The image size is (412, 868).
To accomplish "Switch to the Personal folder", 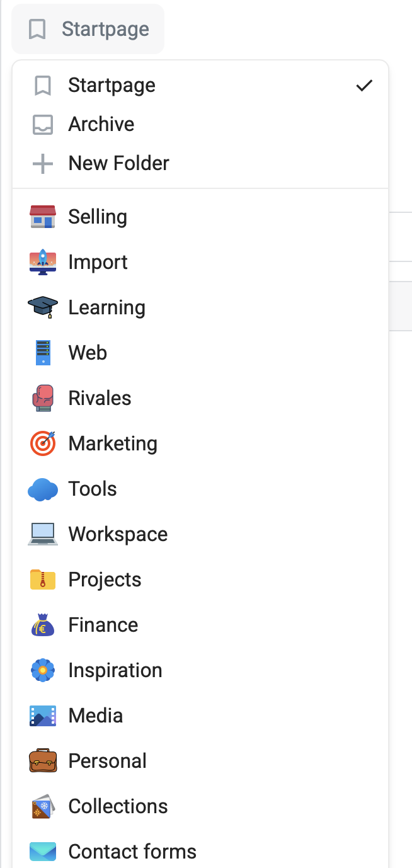I will (107, 761).
